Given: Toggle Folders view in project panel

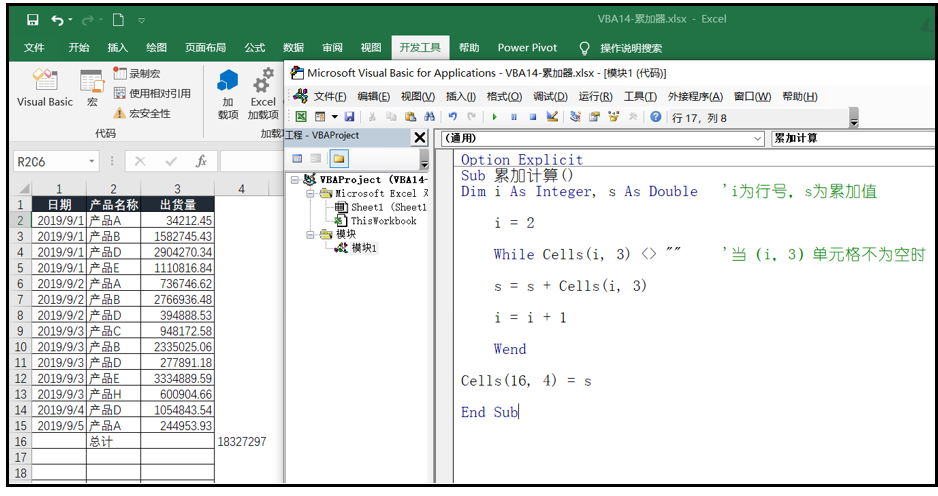Looking at the screenshot, I should click(339, 159).
